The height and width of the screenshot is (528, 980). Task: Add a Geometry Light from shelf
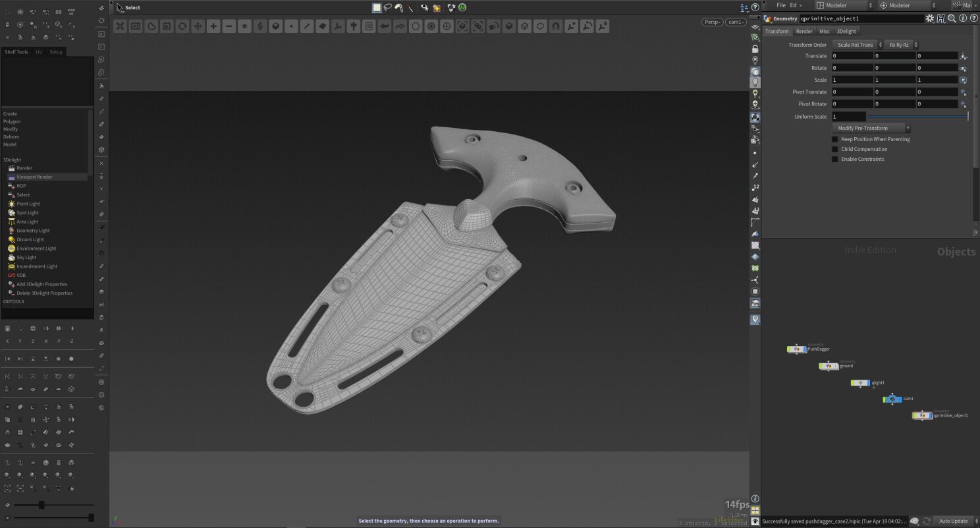click(x=29, y=231)
